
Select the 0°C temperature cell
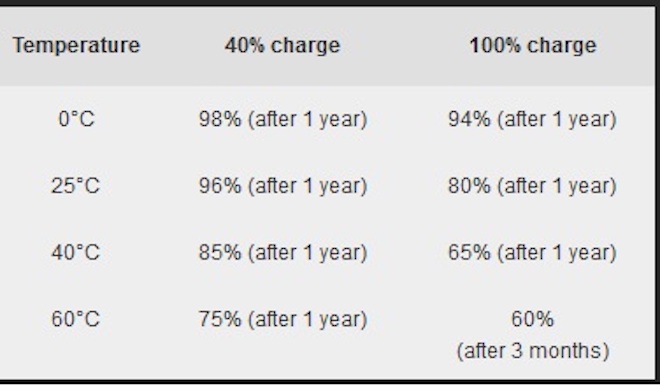[76, 119]
